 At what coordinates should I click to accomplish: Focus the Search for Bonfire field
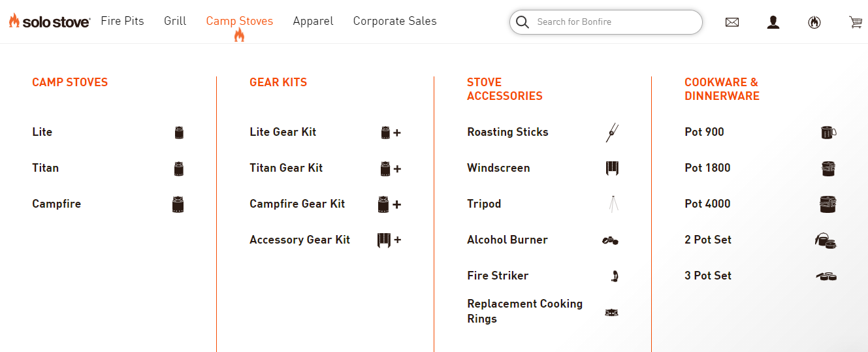[614, 22]
